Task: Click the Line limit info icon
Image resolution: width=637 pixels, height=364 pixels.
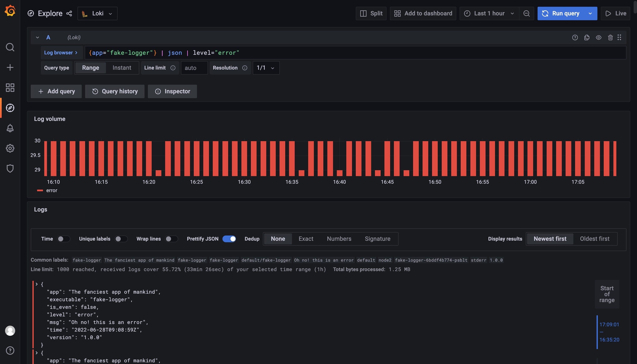Action: tap(173, 68)
